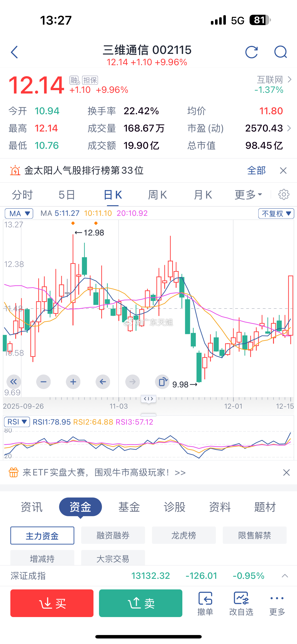Select 大宗交易 sub-category
This screenshot has height=644, width=297.
tap(113, 558)
